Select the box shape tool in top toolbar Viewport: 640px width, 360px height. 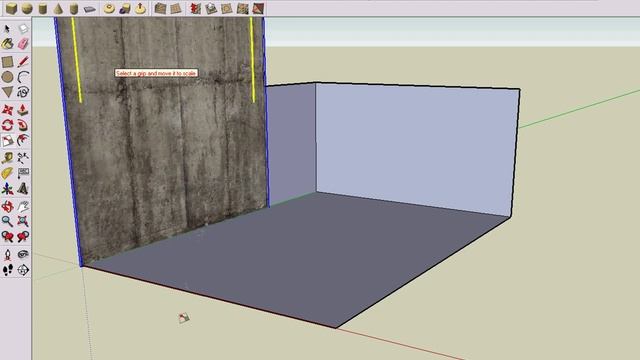pyautogui.click(x=11, y=8)
